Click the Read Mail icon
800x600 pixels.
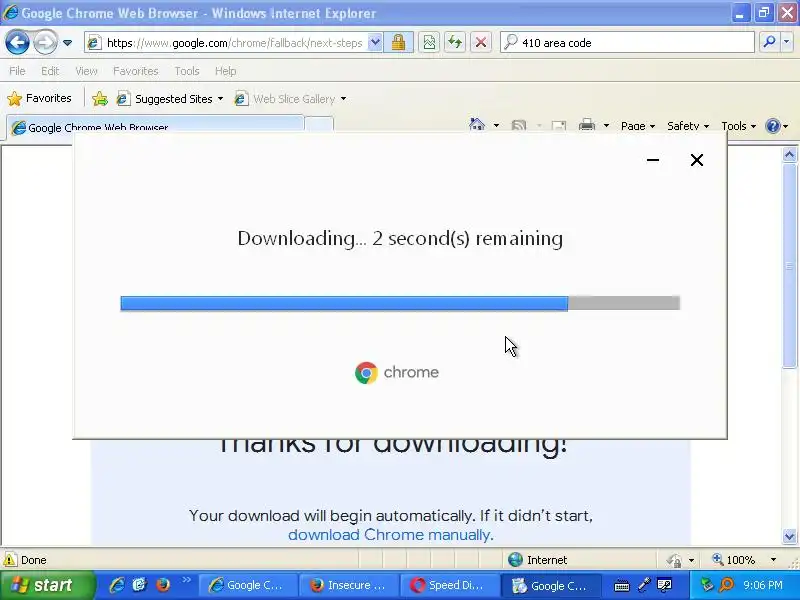coord(559,126)
